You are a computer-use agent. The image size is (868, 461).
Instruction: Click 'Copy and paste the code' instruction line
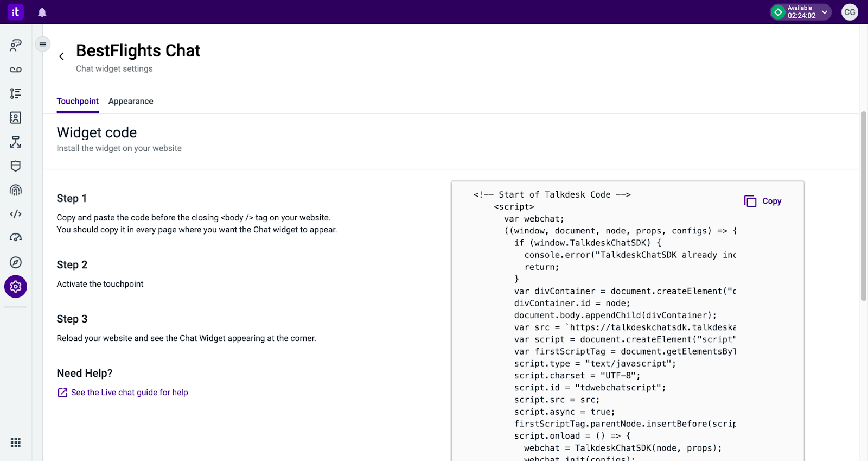pyautogui.click(x=194, y=218)
